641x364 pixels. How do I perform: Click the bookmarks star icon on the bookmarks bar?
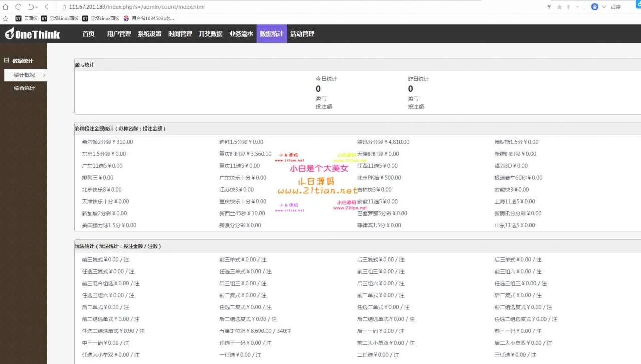(x=6, y=18)
